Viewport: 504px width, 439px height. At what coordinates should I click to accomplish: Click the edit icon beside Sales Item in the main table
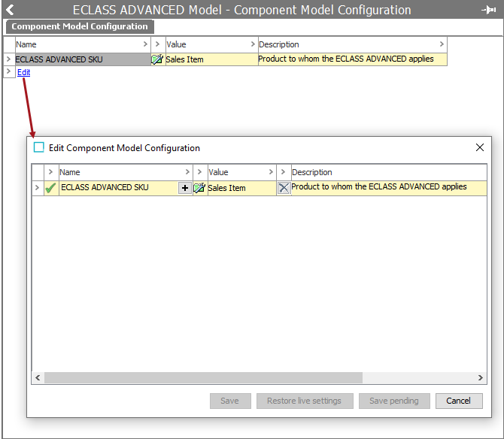(157, 59)
